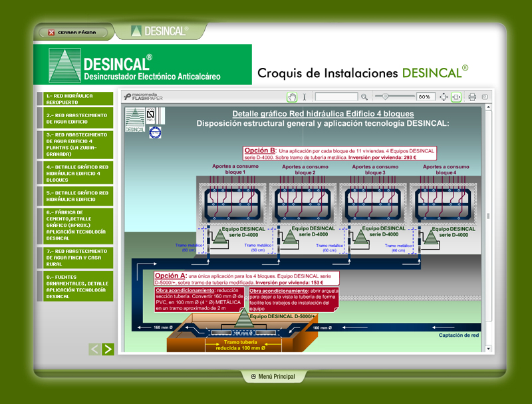Click 'Aportes a consumo bloque 1' label
The height and width of the screenshot is (404, 532).
pyautogui.click(x=235, y=169)
